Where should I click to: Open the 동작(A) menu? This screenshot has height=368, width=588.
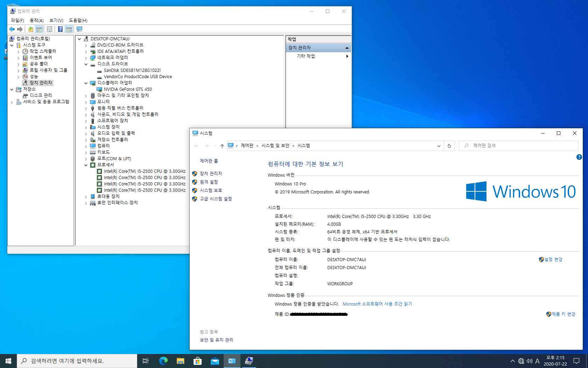tap(37, 20)
